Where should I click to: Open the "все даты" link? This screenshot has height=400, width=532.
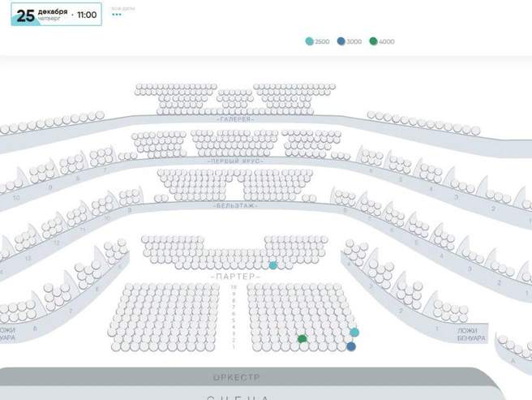122,8
